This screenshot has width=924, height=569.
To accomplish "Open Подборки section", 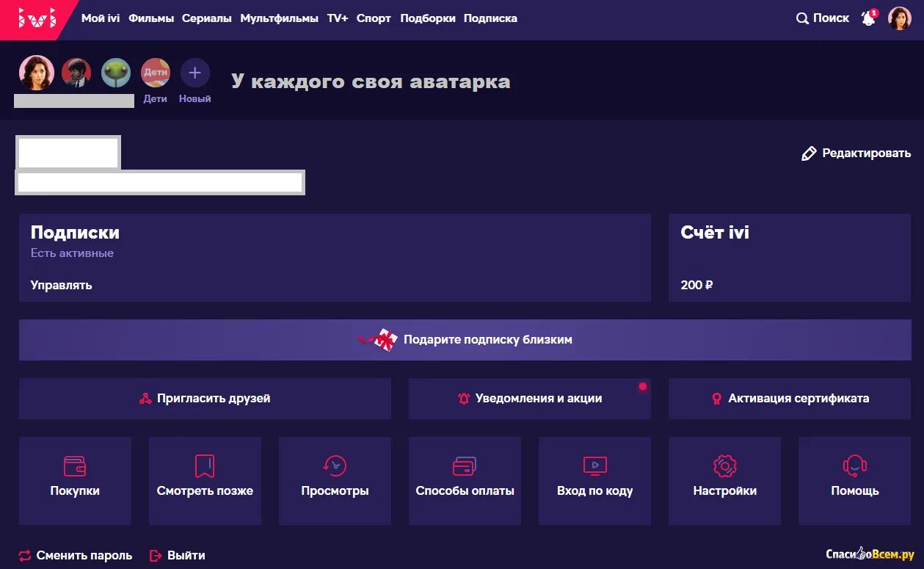I will click(x=428, y=18).
